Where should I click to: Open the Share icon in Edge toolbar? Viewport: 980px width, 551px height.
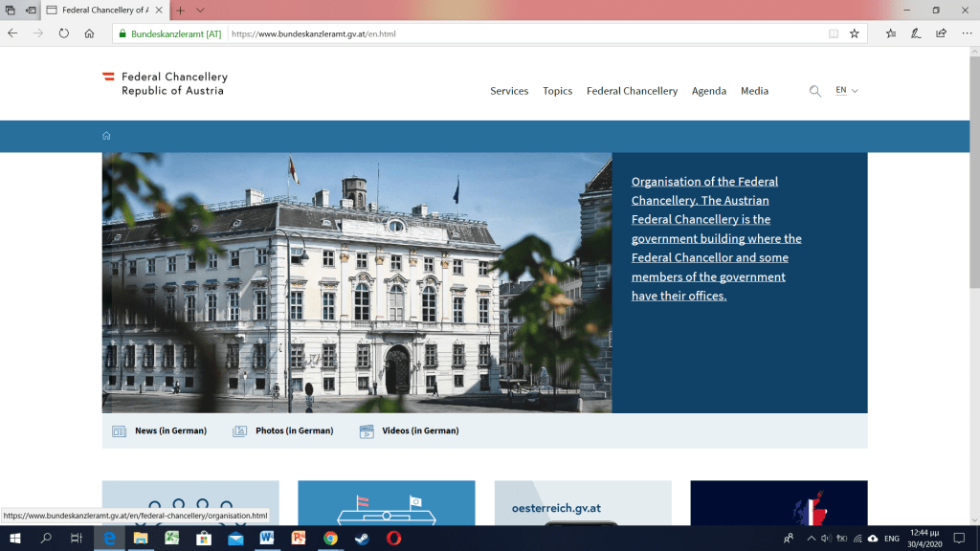pyautogui.click(x=941, y=33)
